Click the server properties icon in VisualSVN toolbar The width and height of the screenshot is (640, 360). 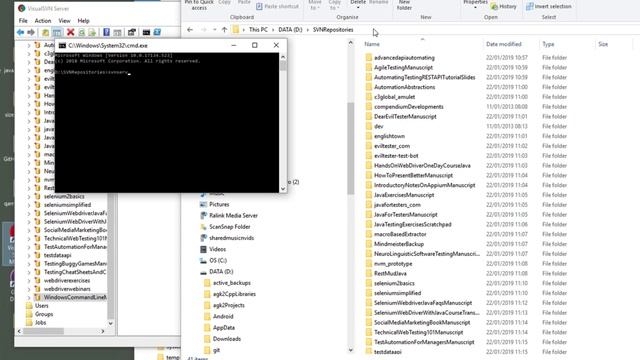click(x=131, y=32)
